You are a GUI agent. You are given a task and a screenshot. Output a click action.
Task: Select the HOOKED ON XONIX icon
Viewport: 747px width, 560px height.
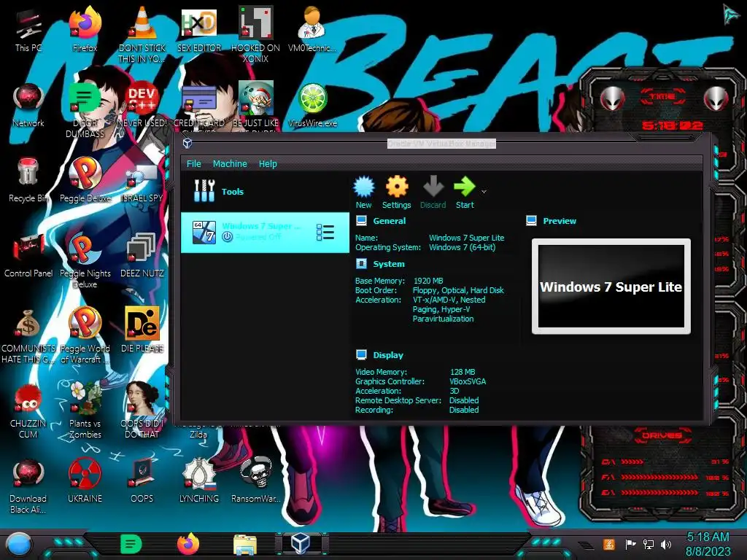click(x=255, y=23)
